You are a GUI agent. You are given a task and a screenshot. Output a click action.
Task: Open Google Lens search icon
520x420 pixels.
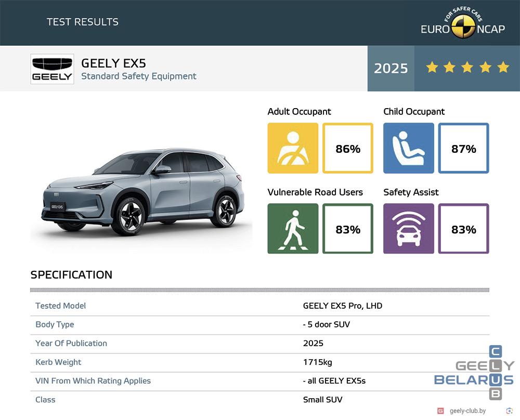coord(509,411)
